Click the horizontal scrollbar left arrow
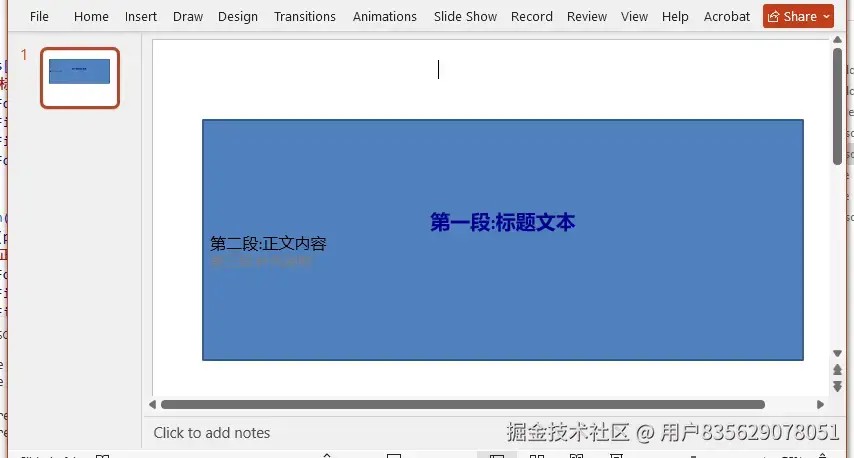The height and width of the screenshot is (458, 854). coord(152,405)
